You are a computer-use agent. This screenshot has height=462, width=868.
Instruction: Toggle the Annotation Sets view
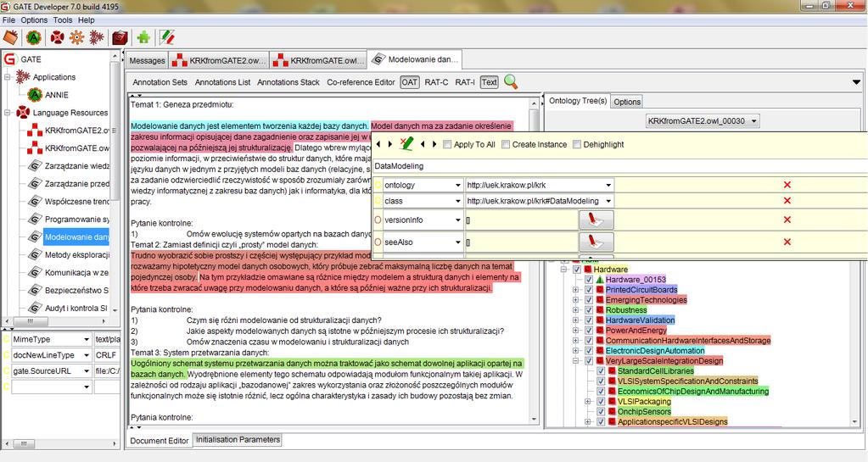coord(160,82)
